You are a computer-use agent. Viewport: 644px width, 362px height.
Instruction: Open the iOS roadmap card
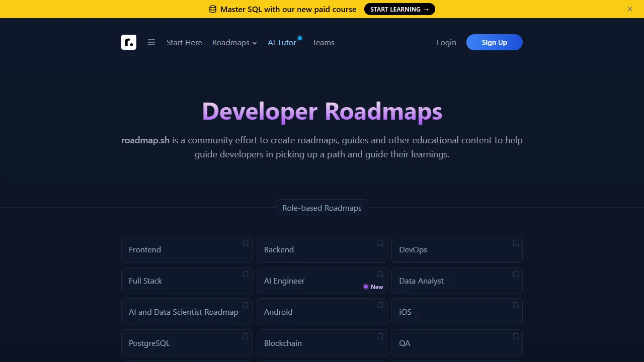(x=457, y=312)
